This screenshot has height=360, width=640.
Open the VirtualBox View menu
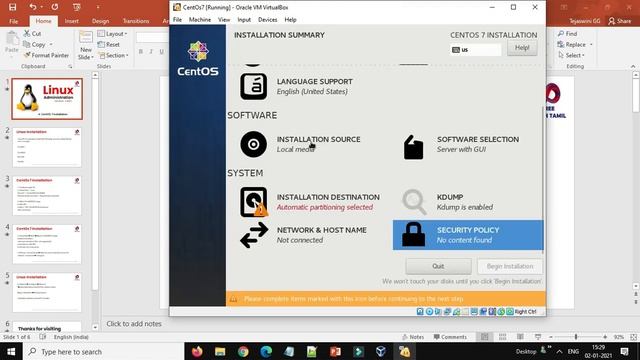pos(224,20)
